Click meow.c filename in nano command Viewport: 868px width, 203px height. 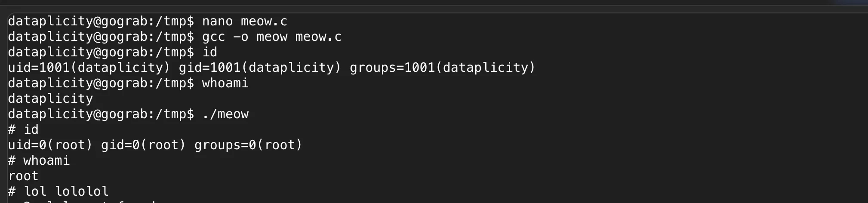pos(264,21)
